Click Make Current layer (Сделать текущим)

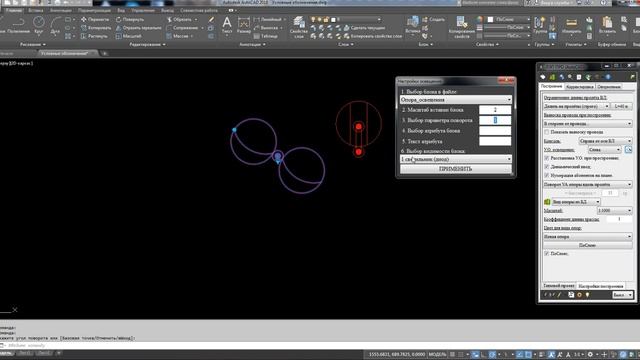coord(364,28)
